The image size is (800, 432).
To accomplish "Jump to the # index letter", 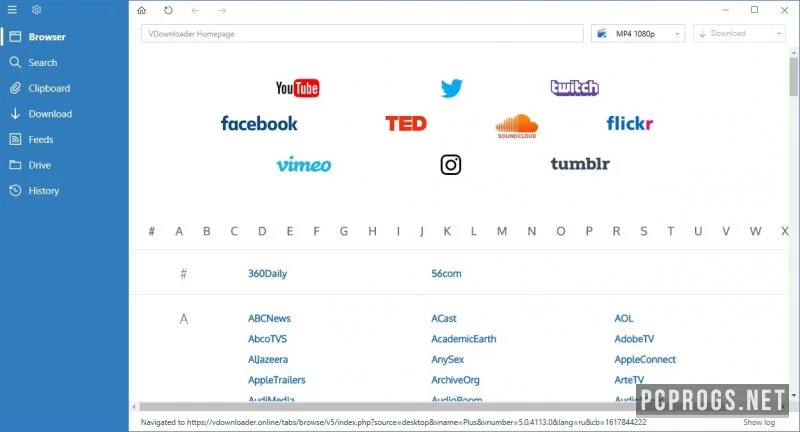I will (x=152, y=231).
